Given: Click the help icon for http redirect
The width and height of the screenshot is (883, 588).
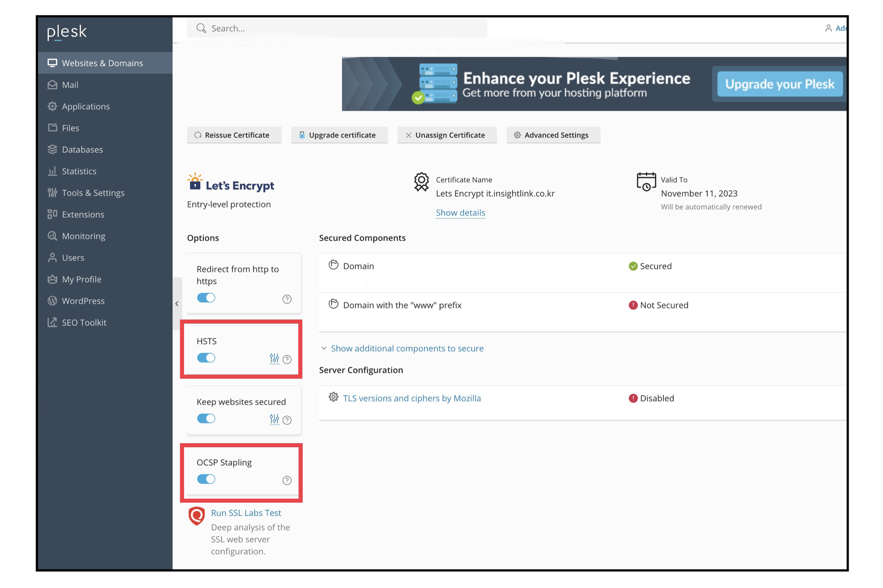Looking at the screenshot, I should pyautogui.click(x=287, y=299).
